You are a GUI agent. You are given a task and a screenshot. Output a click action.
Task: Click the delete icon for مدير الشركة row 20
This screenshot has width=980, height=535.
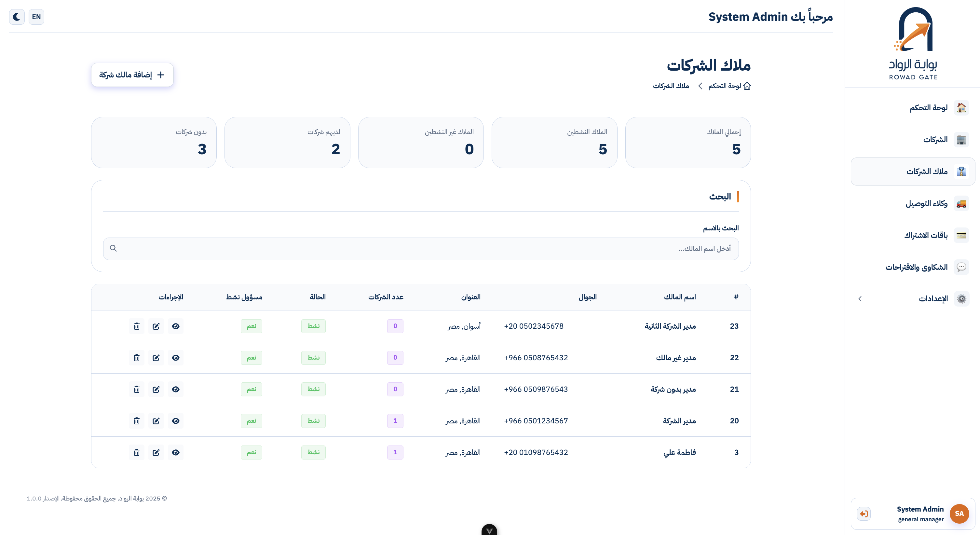pyautogui.click(x=137, y=421)
